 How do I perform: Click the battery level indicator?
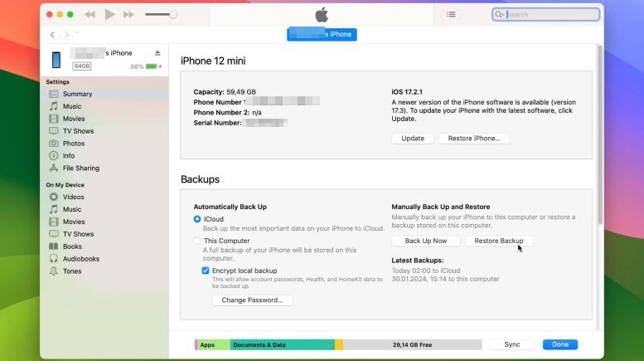coord(153,66)
